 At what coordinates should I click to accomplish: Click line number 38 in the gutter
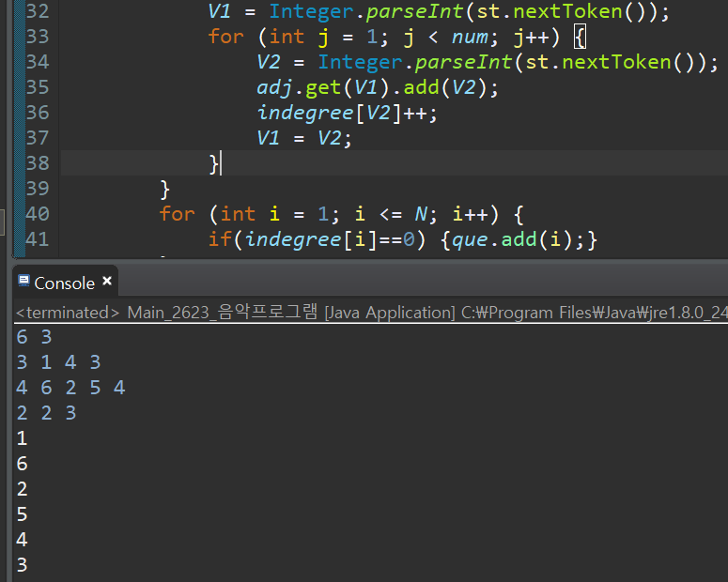[38, 163]
